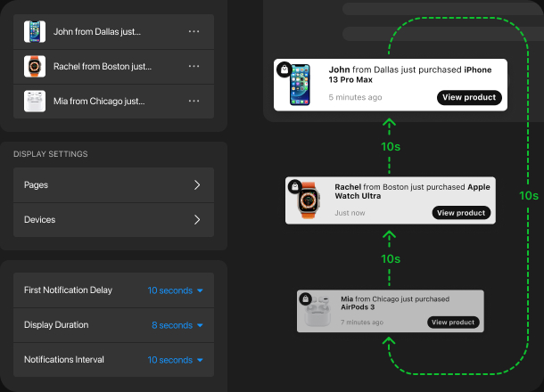Image resolution: width=544 pixels, height=392 pixels.
Task: Open options menu for Mia from Chicago
Action: click(194, 101)
